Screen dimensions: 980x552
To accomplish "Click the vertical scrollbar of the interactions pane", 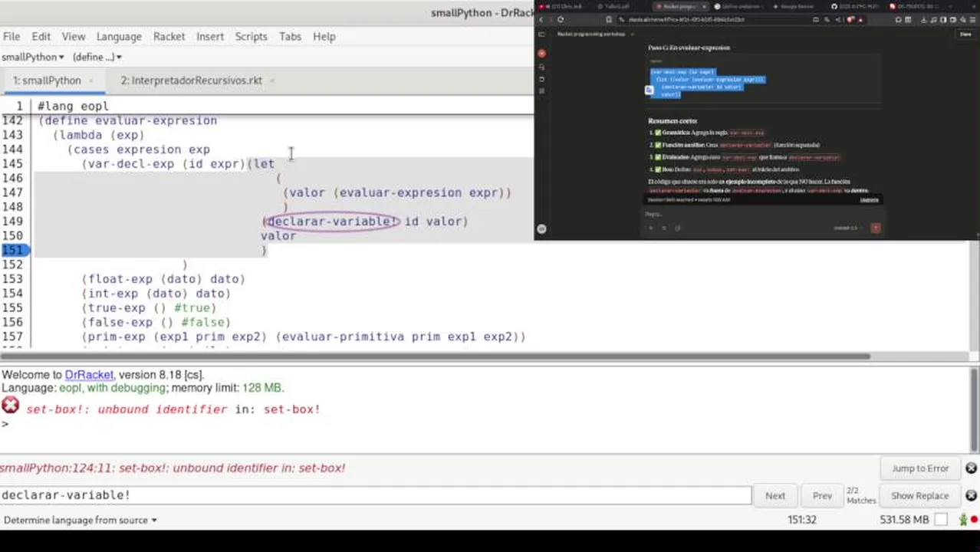I will pyautogui.click(x=975, y=409).
